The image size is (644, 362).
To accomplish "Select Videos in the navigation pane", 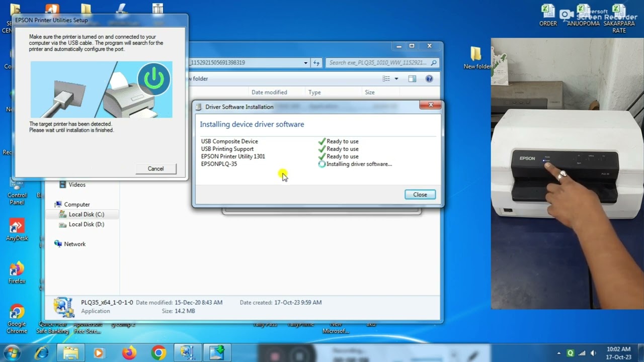I will tap(77, 185).
